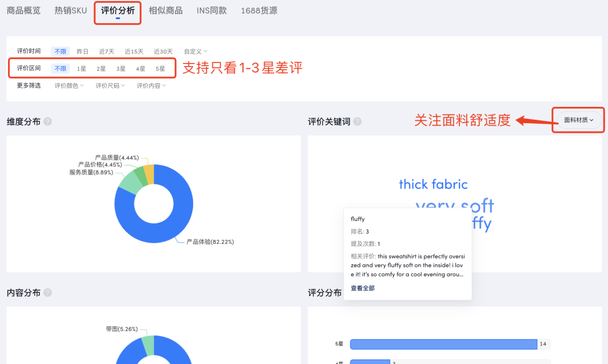
Task: Open the 商品概览 tab
Action: coord(24,11)
